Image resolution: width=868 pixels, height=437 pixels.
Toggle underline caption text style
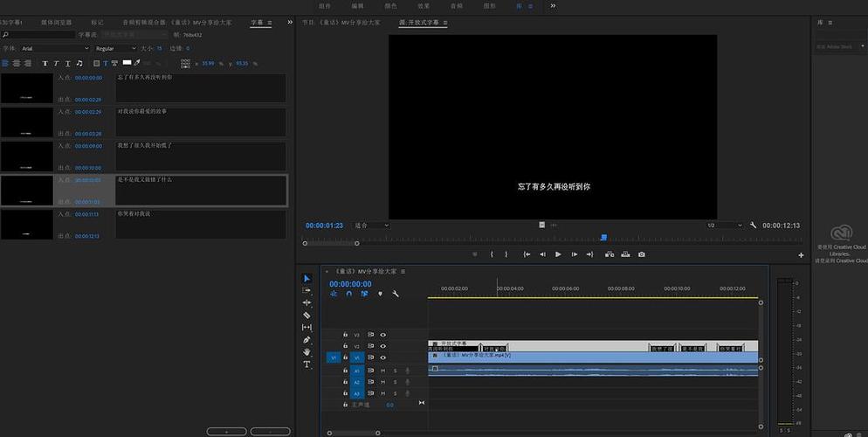tap(67, 64)
